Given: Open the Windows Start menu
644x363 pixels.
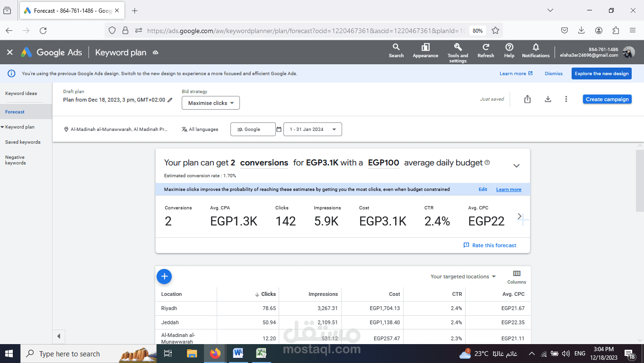Looking at the screenshot, I should [10, 354].
